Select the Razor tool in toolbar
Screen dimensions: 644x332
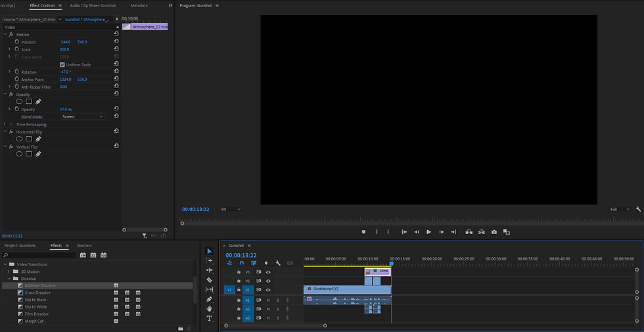[210, 280]
